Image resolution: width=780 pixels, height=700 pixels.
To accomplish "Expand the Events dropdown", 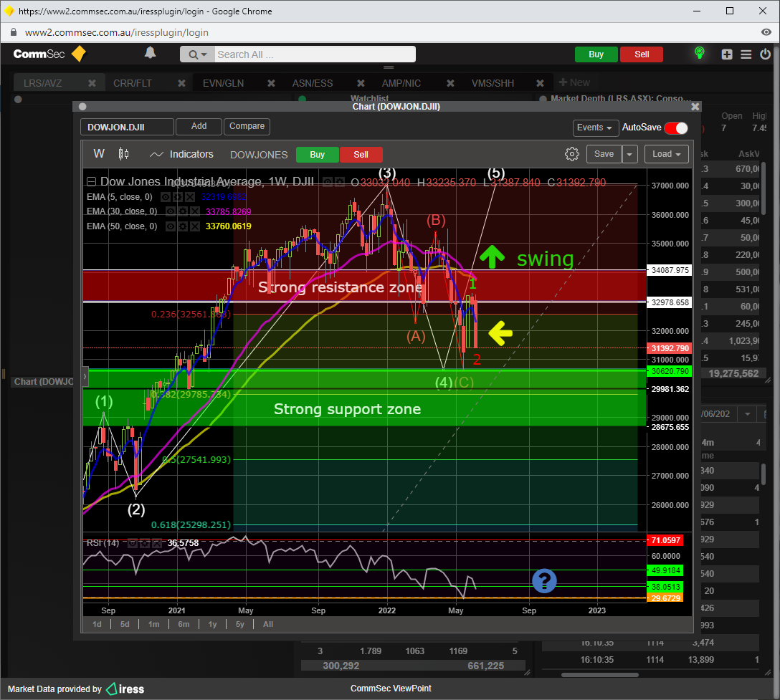I will point(596,128).
